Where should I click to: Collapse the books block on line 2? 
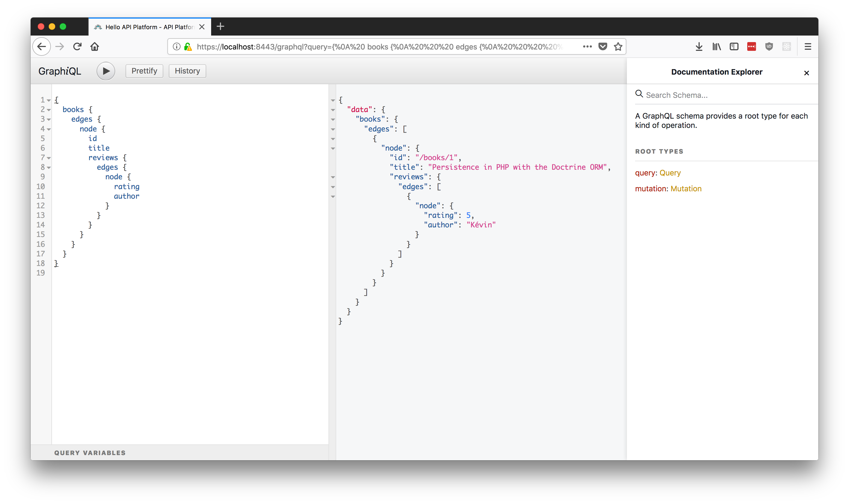tap(49, 110)
